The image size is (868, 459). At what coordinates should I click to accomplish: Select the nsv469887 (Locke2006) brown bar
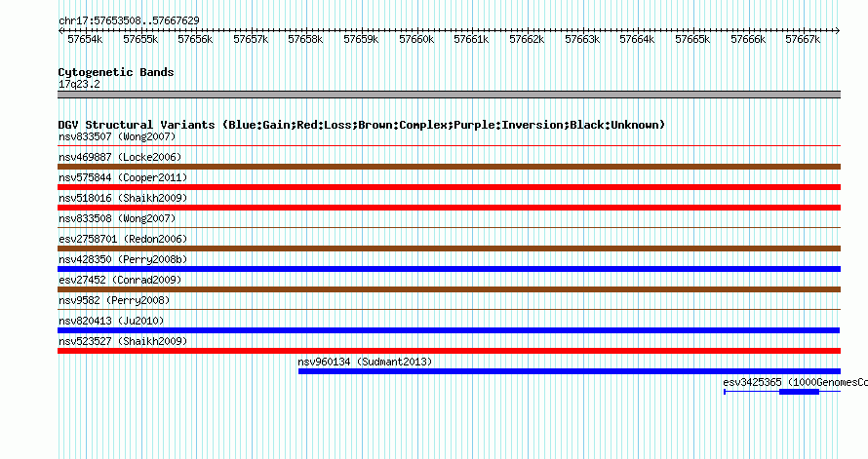449,167
